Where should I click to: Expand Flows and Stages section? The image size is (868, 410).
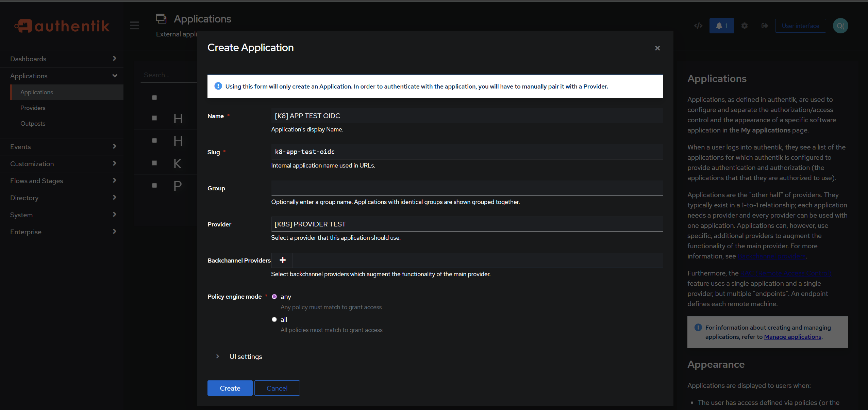62,181
